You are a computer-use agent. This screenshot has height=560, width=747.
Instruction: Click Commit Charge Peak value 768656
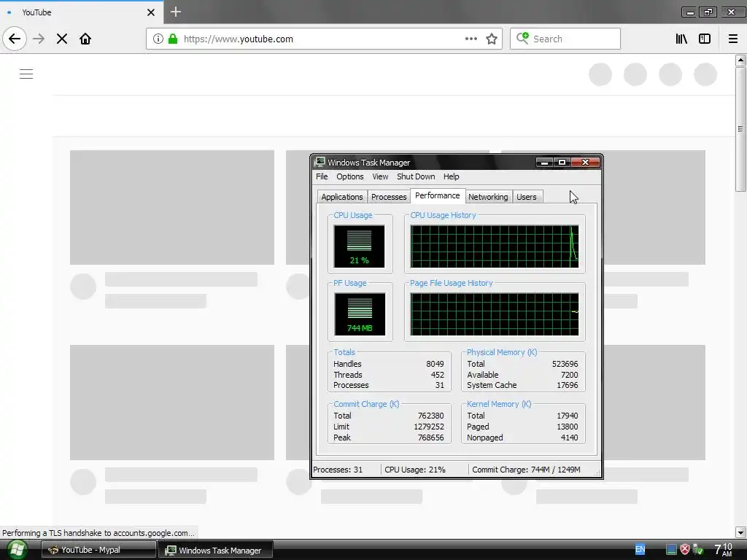coord(430,437)
